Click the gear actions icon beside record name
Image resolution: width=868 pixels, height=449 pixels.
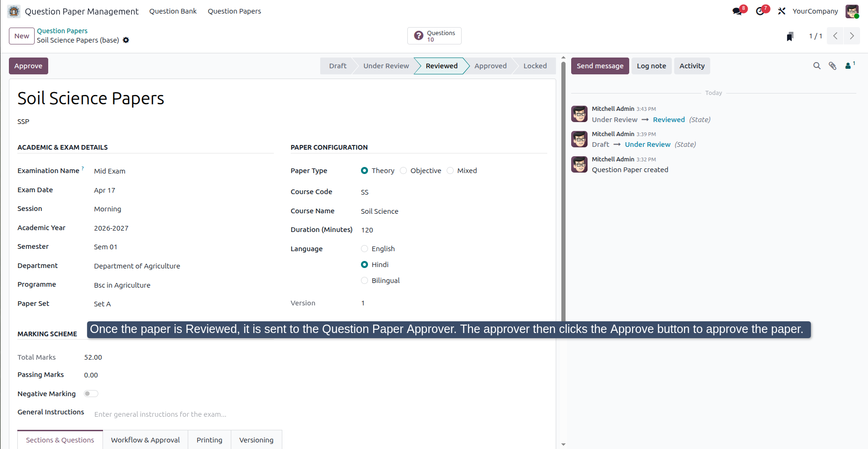click(x=126, y=40)
